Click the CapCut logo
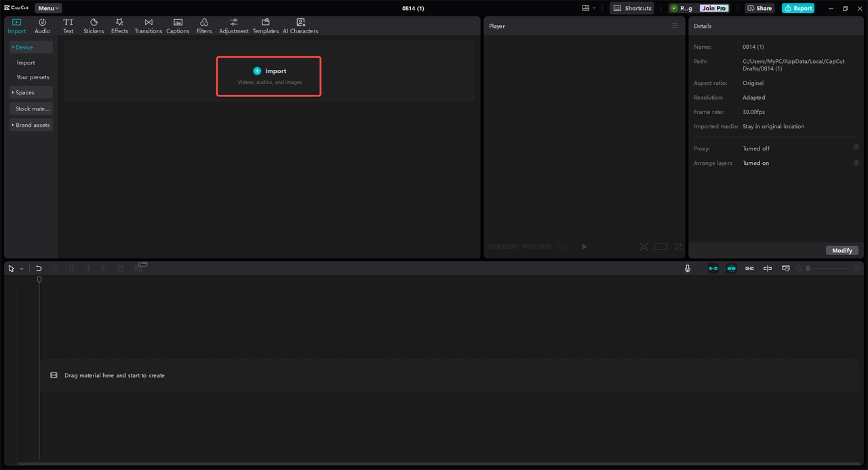 click(16, 8)
